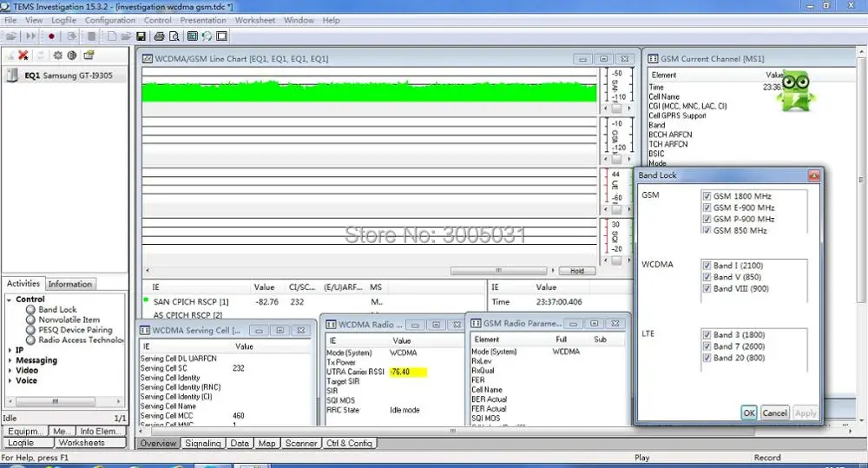Click OK in Band Lock dialog
Image resolution: width=868 pixels, height=468 pixels.
coord(749,412)
